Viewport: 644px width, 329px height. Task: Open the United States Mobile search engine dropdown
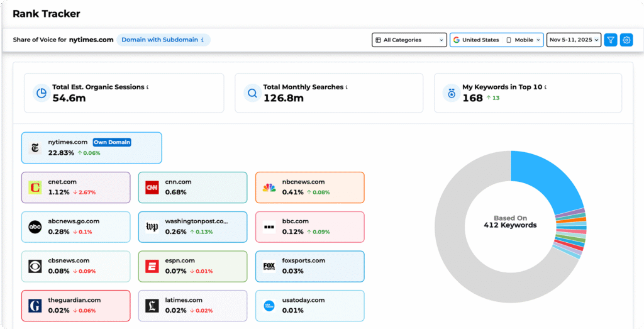496,40
